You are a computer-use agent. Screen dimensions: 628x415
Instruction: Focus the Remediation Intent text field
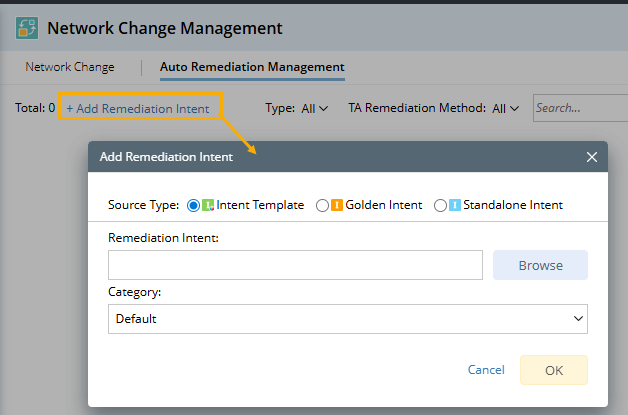(x=295, y=265)
